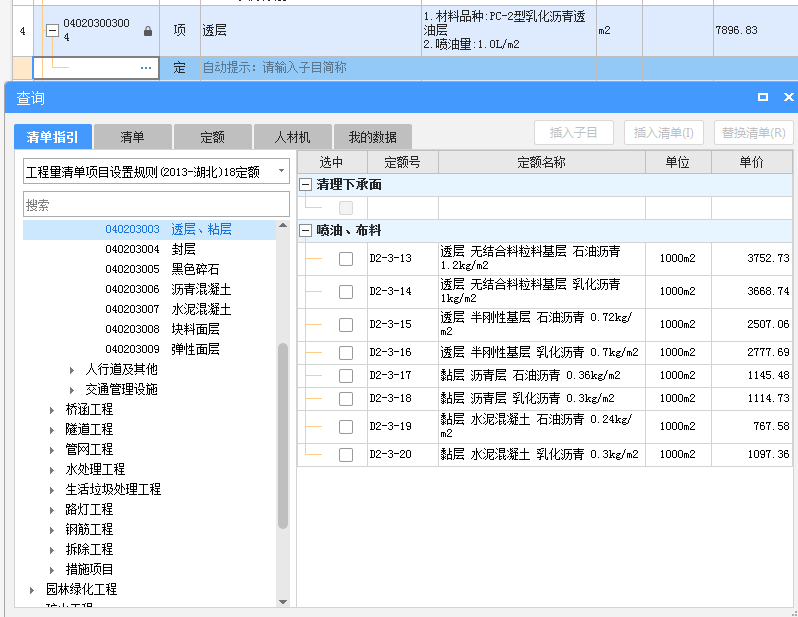
Task: Select tree item 040203004 封层
Action: point(151,249)
